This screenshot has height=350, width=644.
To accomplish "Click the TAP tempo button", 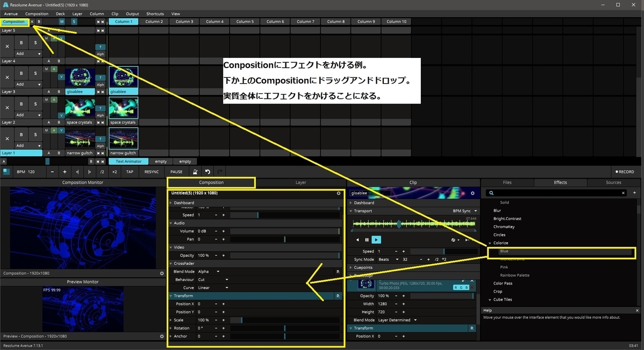I will coord(130,172).
